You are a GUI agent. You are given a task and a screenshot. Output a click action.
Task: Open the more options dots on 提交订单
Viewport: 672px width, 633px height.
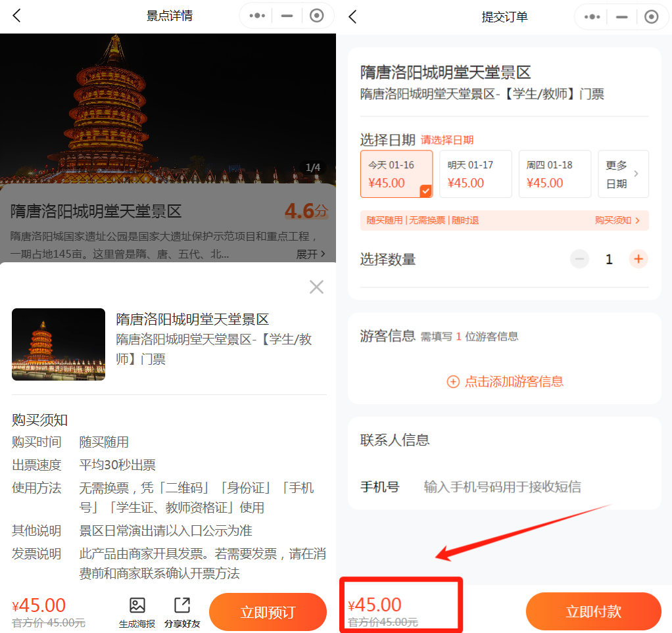(592, 16)
